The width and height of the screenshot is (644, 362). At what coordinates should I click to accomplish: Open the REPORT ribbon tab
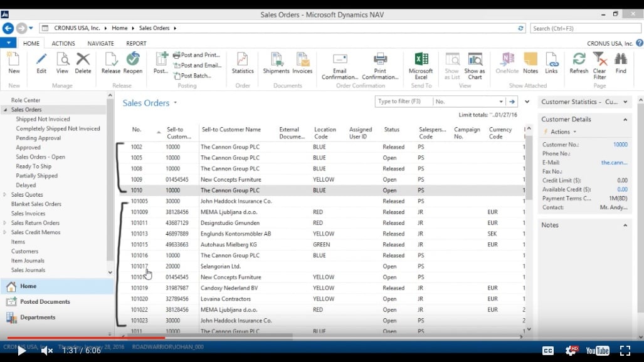pos(136,44)
